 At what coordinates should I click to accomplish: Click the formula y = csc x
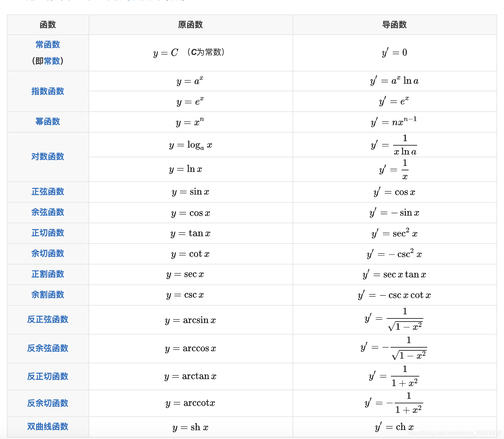pyautogui.click(x=185, y=295)
